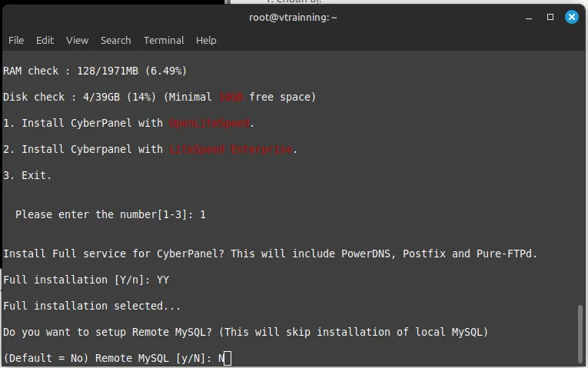
Task: Click the 'Please enter the number[1-3]' line
Action: click(x=110, y=214)
